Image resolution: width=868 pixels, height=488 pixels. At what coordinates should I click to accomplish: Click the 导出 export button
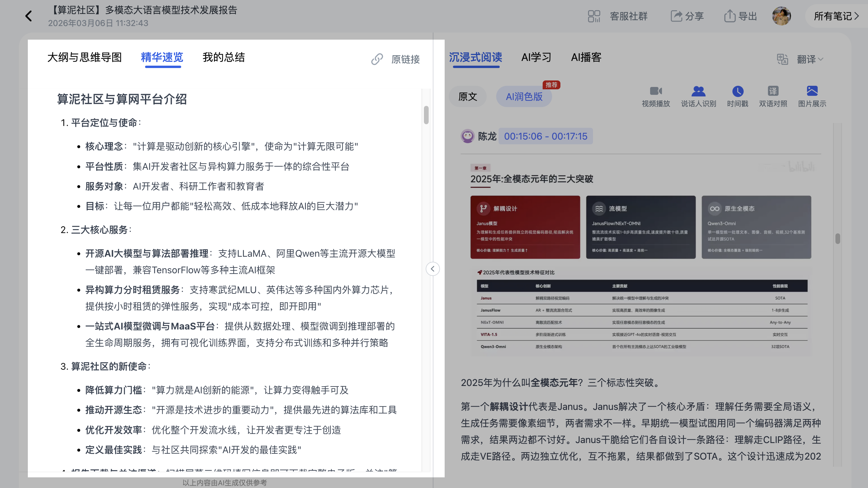click(x=741, y=16)
